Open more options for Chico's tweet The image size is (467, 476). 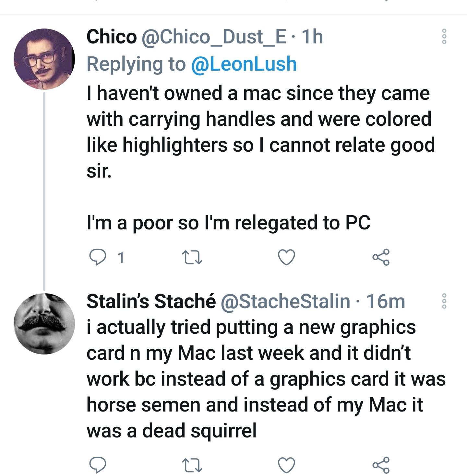[444, 36]
